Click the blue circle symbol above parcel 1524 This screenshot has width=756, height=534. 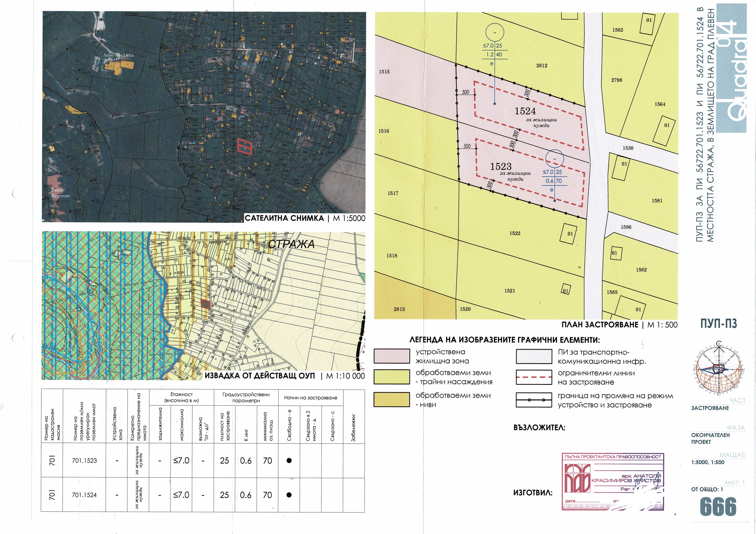click(x=495, y=32)
